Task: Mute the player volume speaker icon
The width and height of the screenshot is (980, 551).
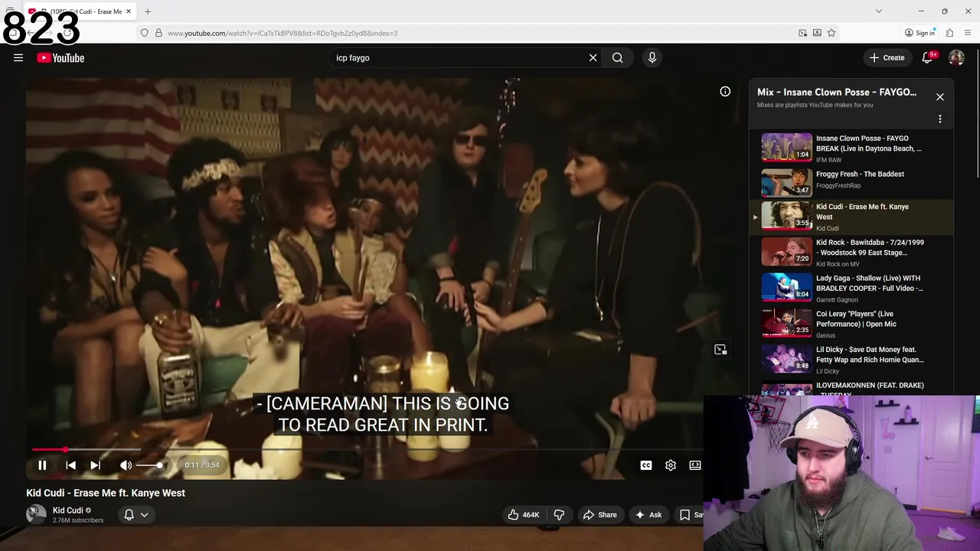Action: tap(126, 465)
